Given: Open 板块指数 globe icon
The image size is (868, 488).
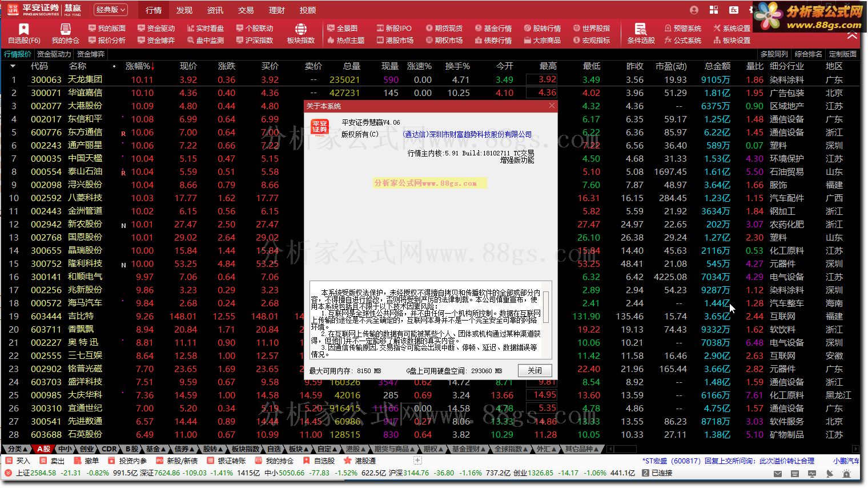Looking at the screenshot, I should tap(300, 34).
